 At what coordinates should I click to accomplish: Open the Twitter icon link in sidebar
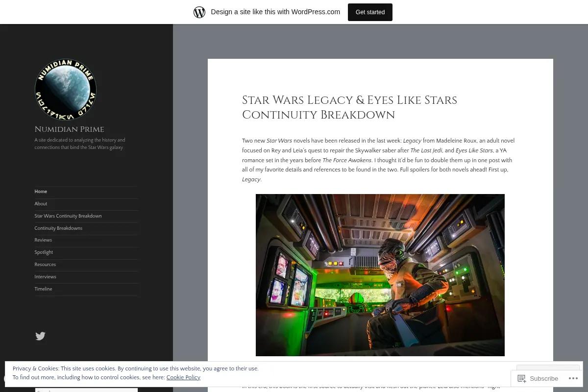(40, 336)
